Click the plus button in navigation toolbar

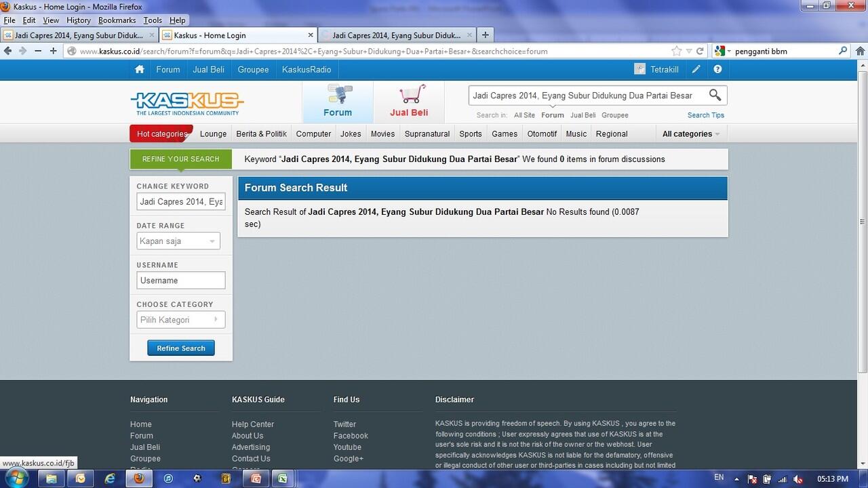pos(54,51)
